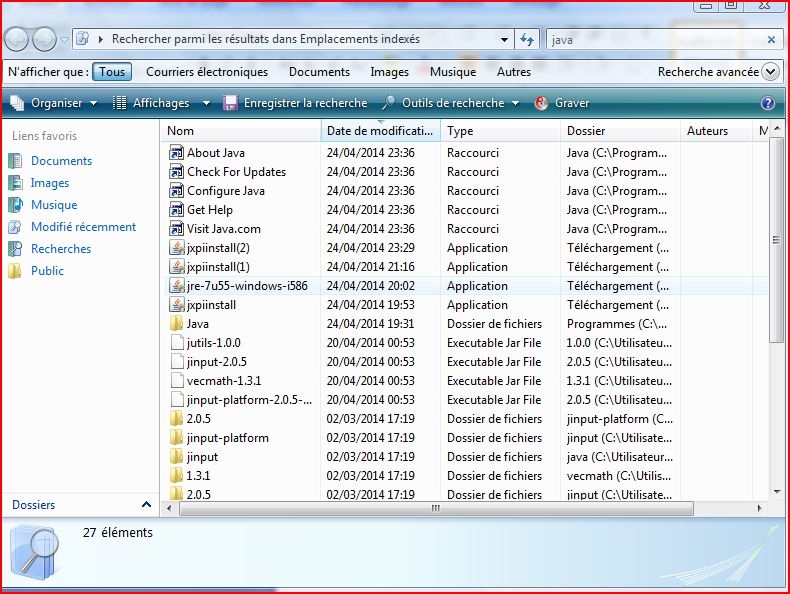Select the jinput folder icon
The height and width of the screenshot is (594, 790).
point(176,456)
